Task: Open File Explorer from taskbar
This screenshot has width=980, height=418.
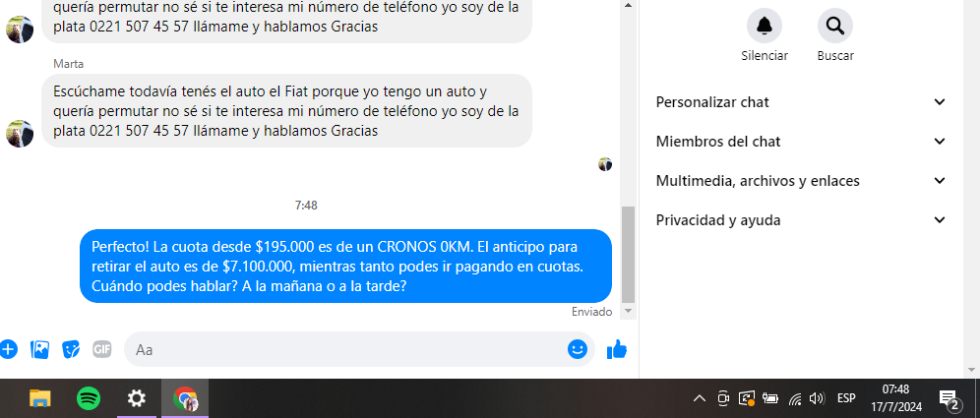Action: click(x=40, y=398)
